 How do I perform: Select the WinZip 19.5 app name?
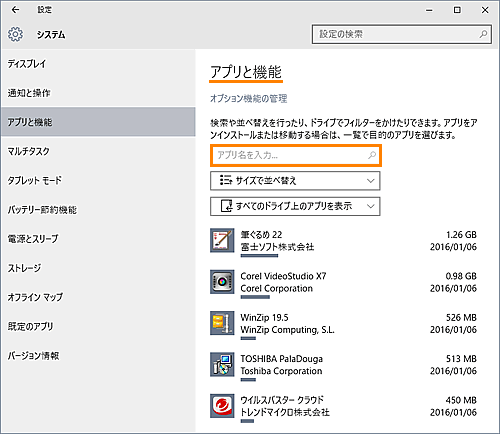264,317
